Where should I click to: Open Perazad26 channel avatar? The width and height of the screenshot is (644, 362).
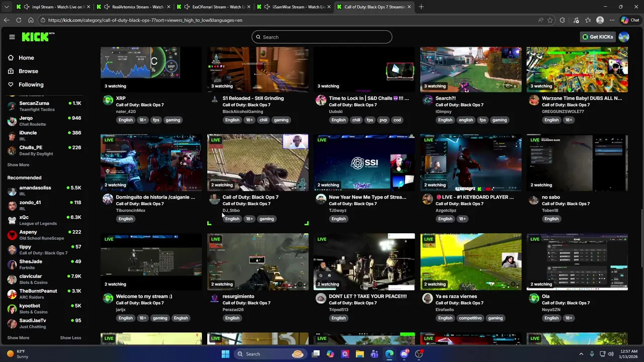click(x=214, y=298)
